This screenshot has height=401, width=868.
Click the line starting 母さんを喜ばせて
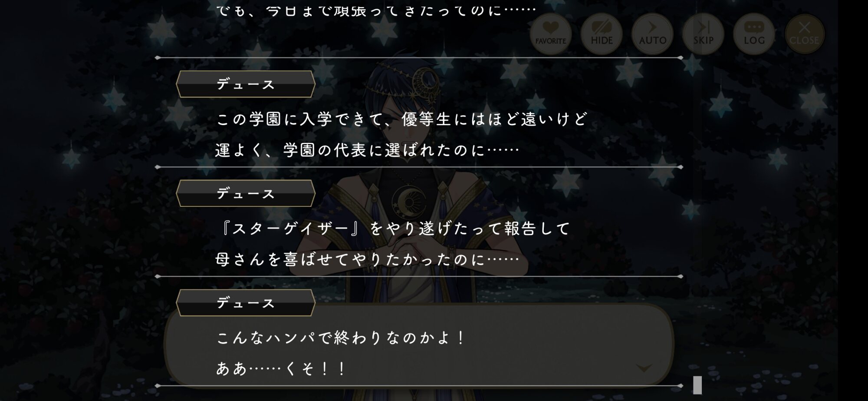click(367, 260)
